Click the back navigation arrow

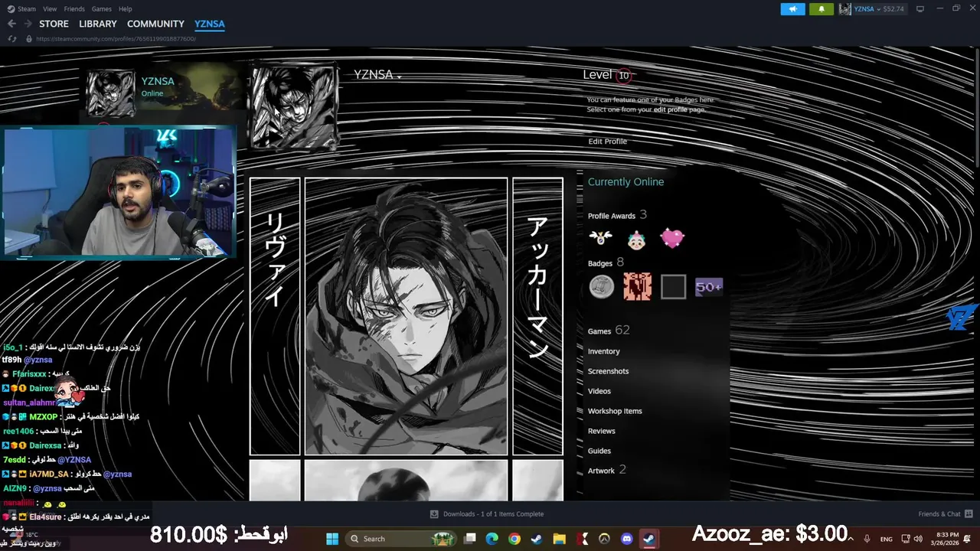[11, 24]
